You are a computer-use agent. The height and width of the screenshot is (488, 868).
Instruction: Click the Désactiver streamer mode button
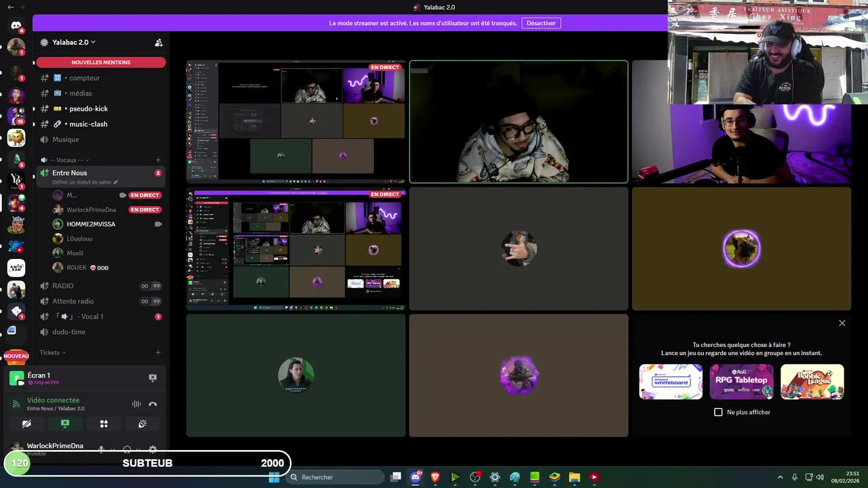(x=541, y=23)
